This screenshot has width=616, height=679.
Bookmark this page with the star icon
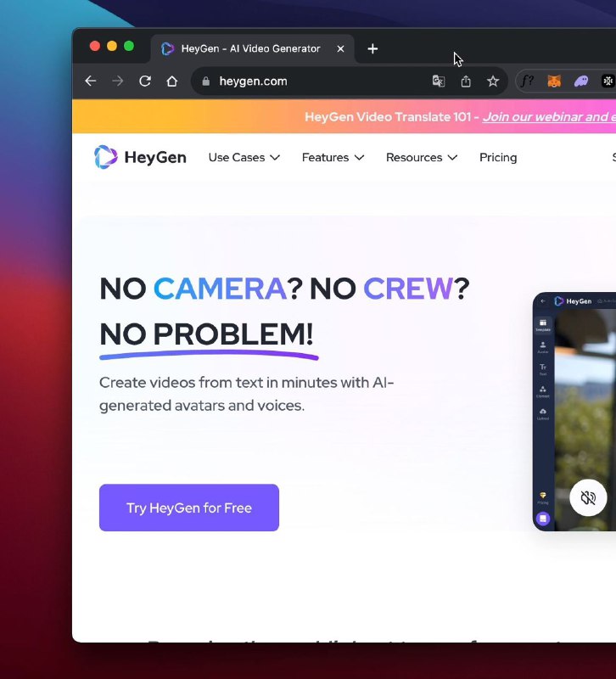tap(493, 81)
